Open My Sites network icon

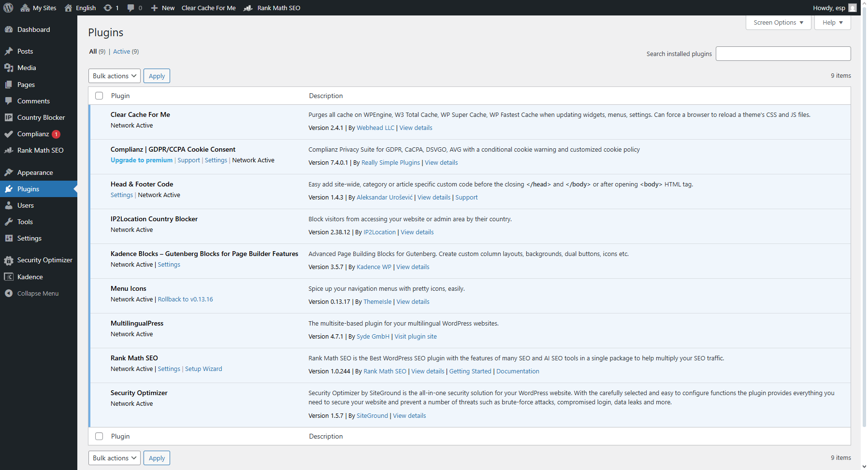25,8
